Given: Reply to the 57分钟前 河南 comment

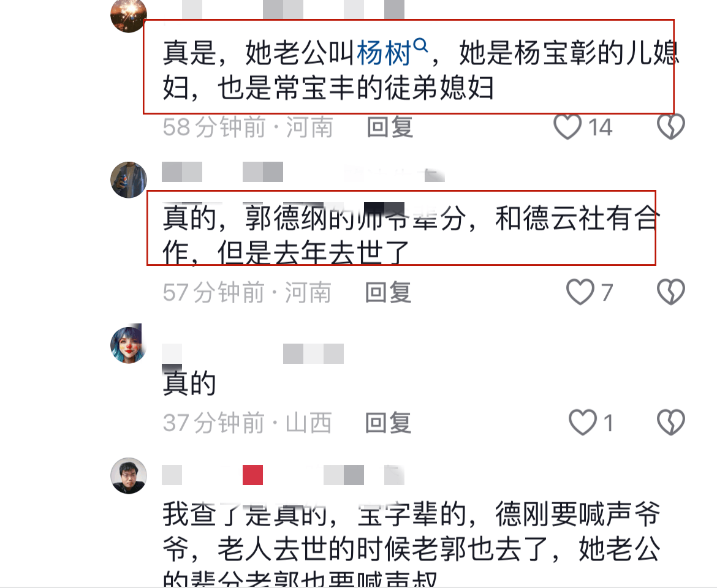Looking at the screenshot, I should [x=389, y=292].
